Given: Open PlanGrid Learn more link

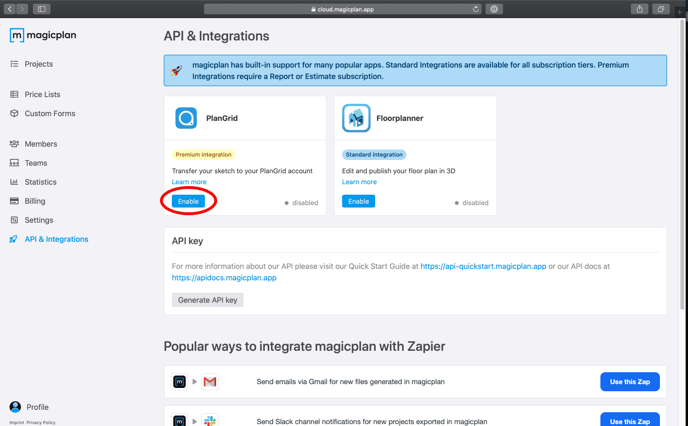Looking at the screenshot, I should coord(189,182).
